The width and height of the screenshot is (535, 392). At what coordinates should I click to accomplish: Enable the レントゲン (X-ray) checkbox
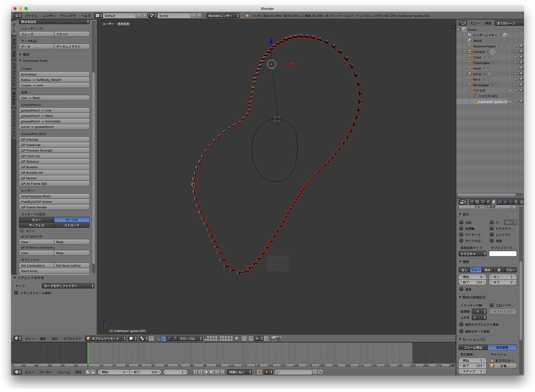point(491,234)
